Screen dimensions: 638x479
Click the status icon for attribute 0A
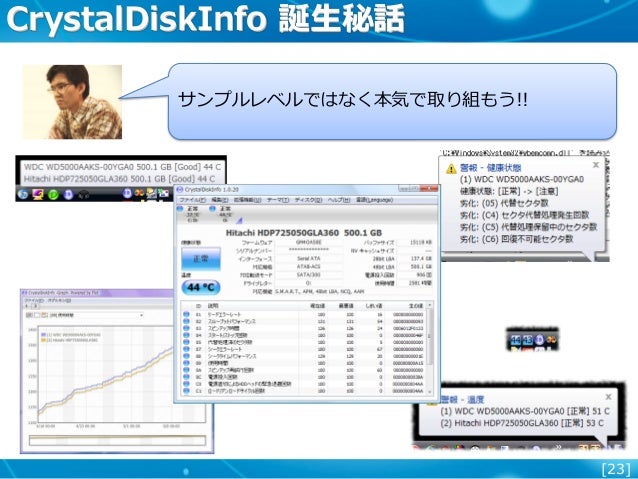pyautogui.click(x=186, y=370)
